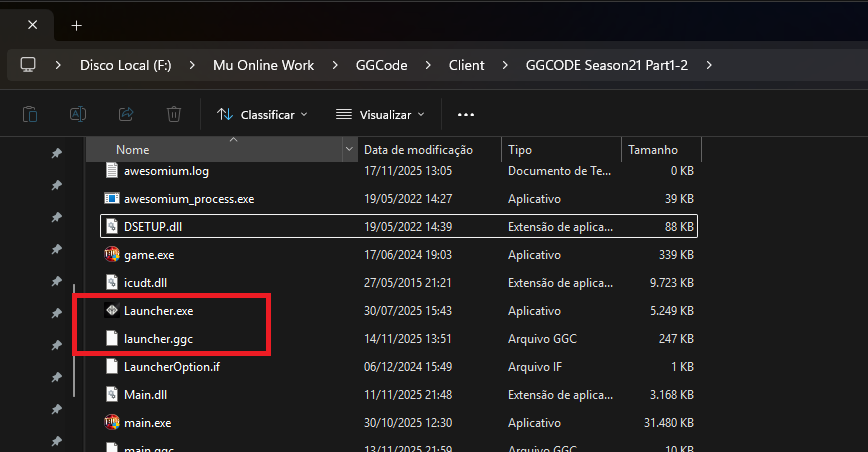
Task: Click the lines icon beside Visualizar
Action: click(344, 115)
